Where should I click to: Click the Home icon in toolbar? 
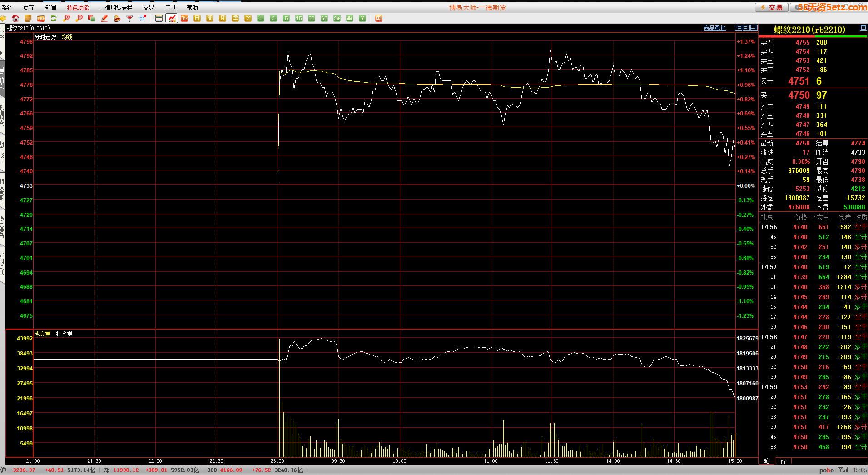(x=15, y=18)
